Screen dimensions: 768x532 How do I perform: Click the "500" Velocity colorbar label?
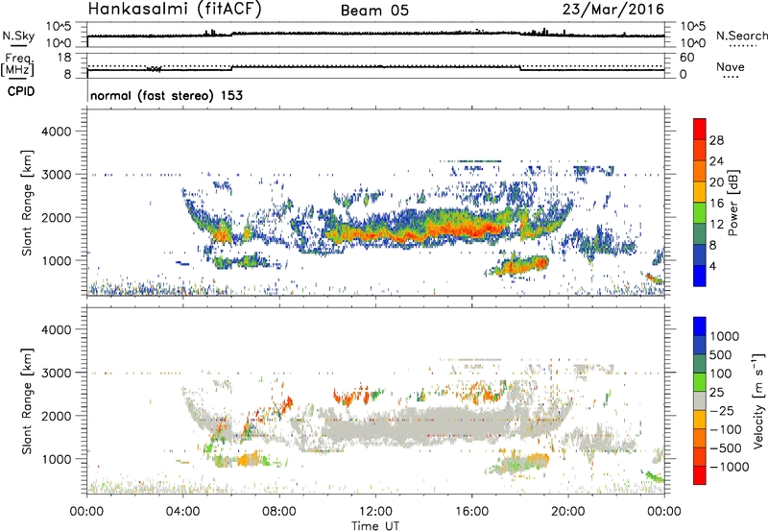[x=723, y=354]
